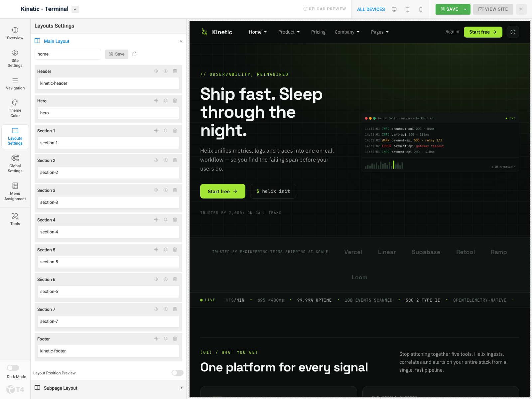
Task: Switch to mobile device preview
Action: [421, 9]
